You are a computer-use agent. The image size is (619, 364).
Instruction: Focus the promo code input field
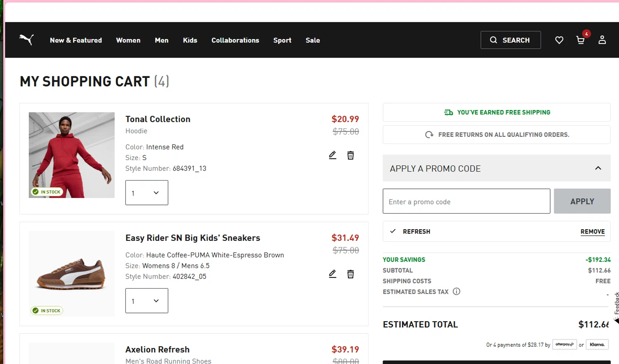pos(466,201)
